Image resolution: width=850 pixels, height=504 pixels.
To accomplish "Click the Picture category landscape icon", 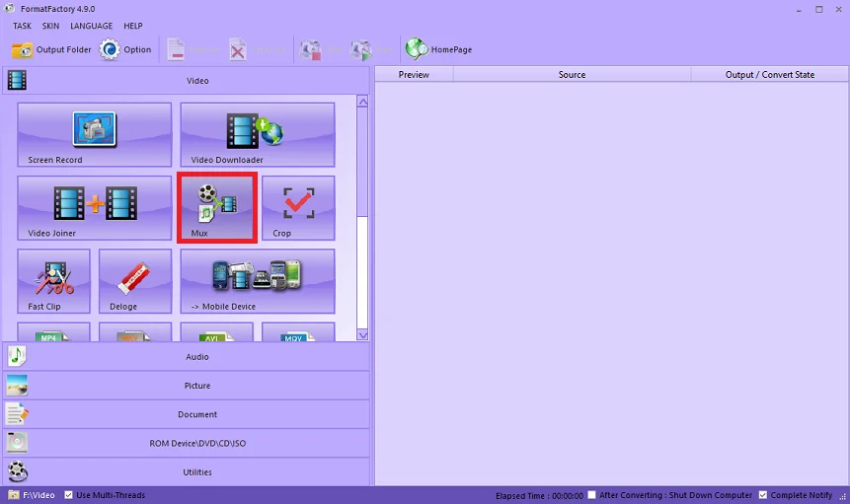I will 17,386.
